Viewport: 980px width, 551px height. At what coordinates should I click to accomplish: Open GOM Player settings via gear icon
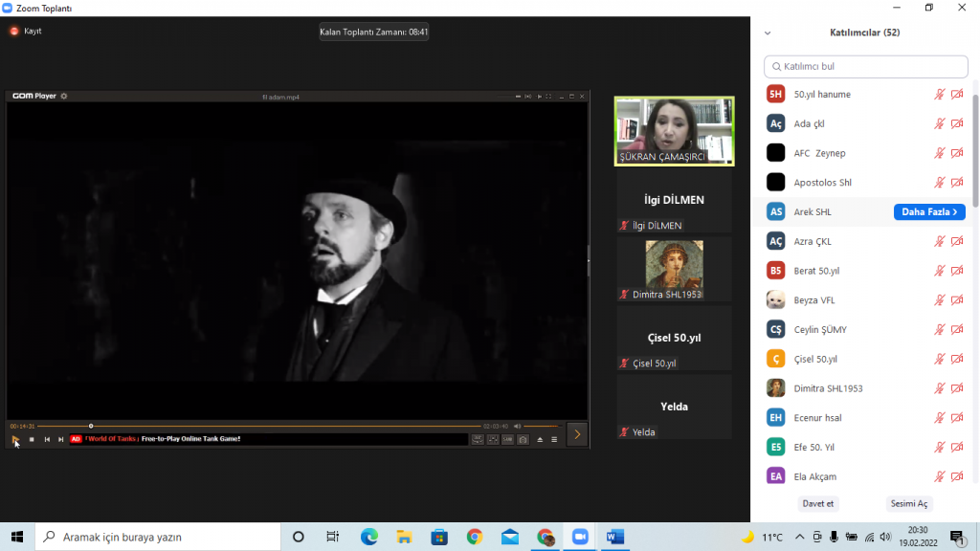point(63,96)
